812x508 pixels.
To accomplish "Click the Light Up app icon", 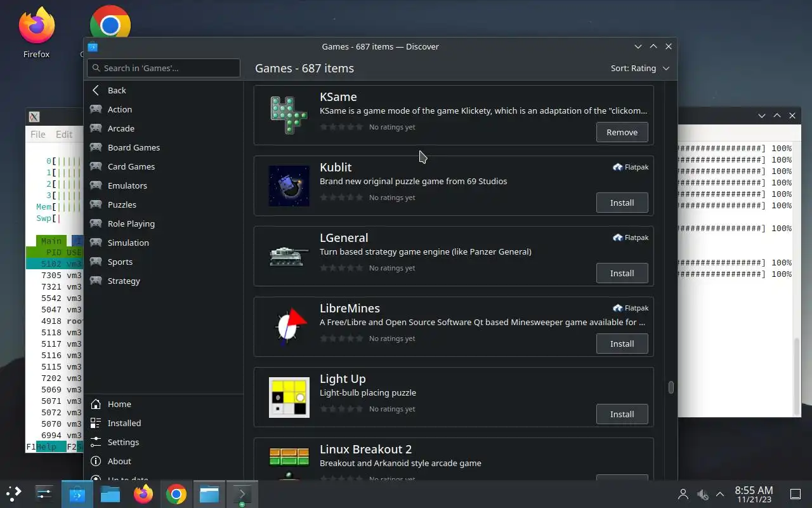I will coord(289,397).
